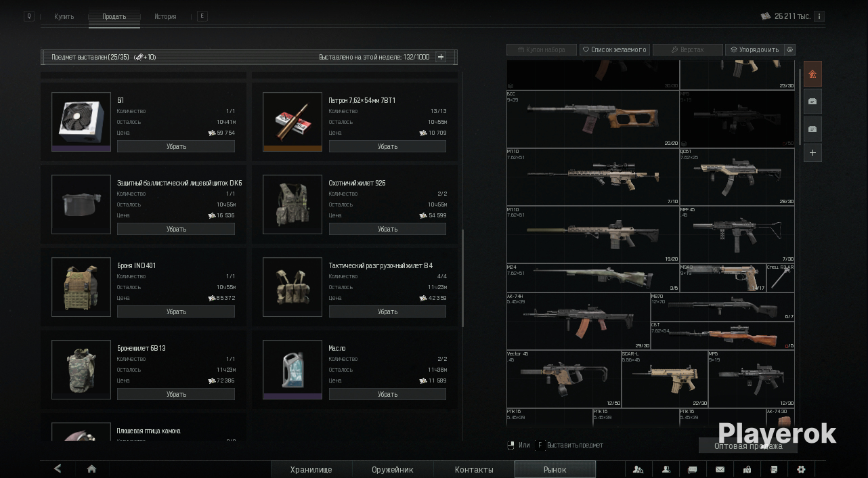Open the Контакты tab
The width and height of the screenshot is (868, 478).
pyautogui.click(x=474, y=469)
